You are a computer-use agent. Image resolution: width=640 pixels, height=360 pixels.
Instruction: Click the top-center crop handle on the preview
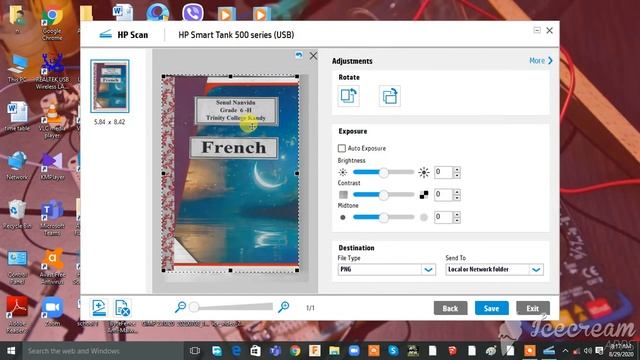coord(231,76)
